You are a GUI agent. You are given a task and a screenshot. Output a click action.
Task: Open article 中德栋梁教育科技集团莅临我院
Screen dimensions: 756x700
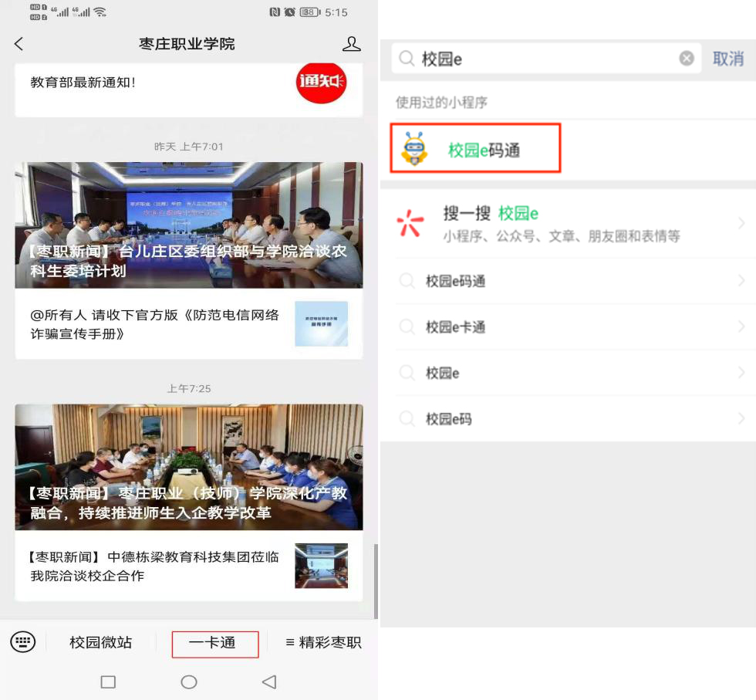tap(188, 566)
